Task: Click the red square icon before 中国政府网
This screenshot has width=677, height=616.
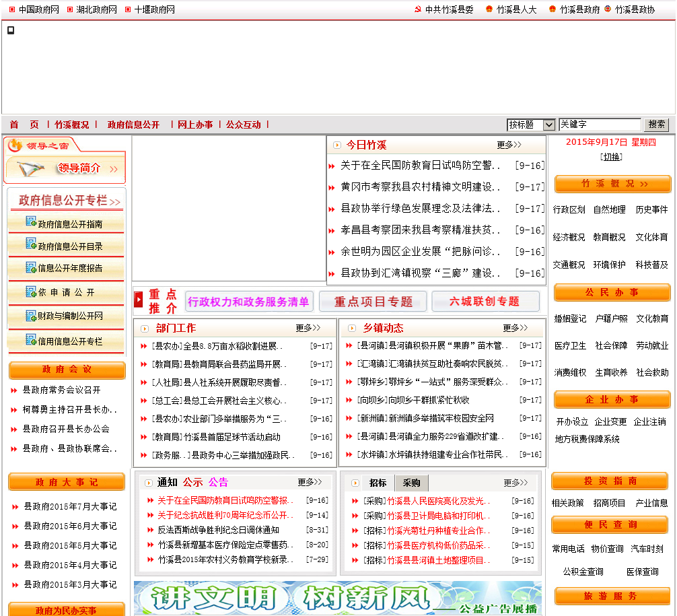Action: 12,9
